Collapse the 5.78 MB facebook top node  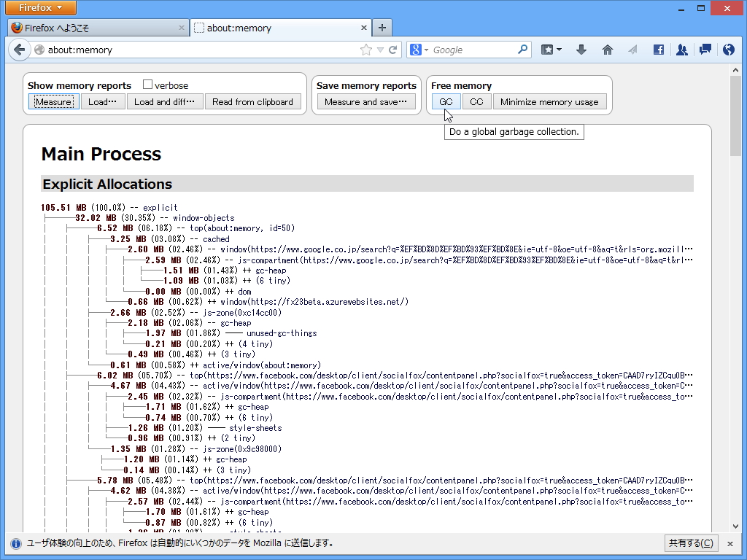[x=395, y=481]
